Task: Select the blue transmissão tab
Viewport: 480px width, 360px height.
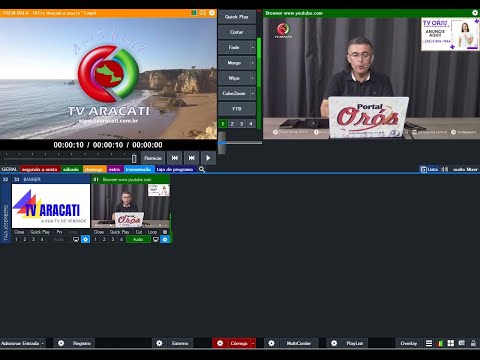Action: coord(139,169)
